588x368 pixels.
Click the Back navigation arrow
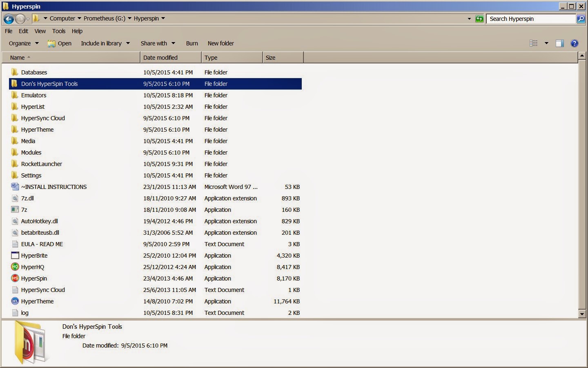coord(9,19)
